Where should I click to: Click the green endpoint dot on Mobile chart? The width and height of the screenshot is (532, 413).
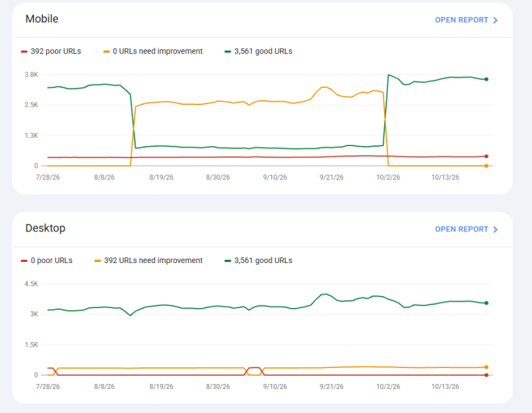point(486,79)
